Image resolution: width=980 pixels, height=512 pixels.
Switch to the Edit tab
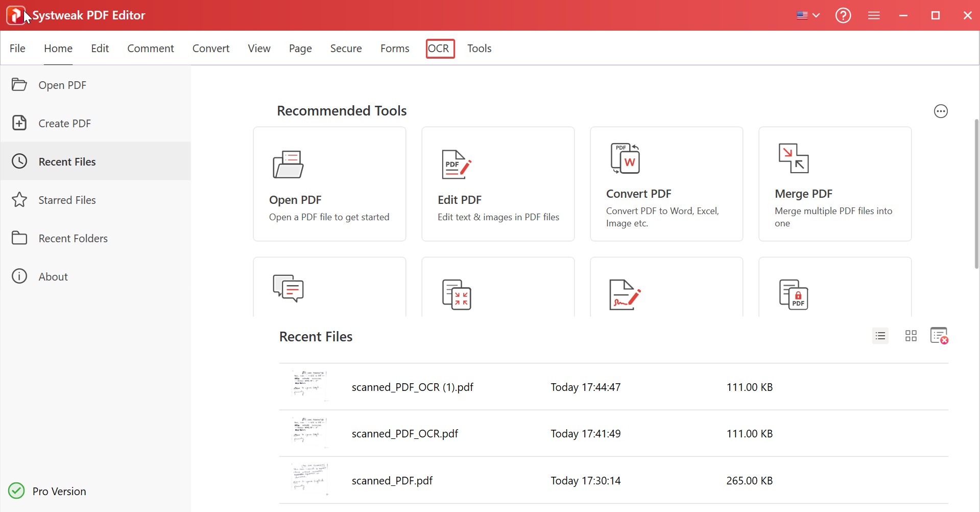click(100, 48)
